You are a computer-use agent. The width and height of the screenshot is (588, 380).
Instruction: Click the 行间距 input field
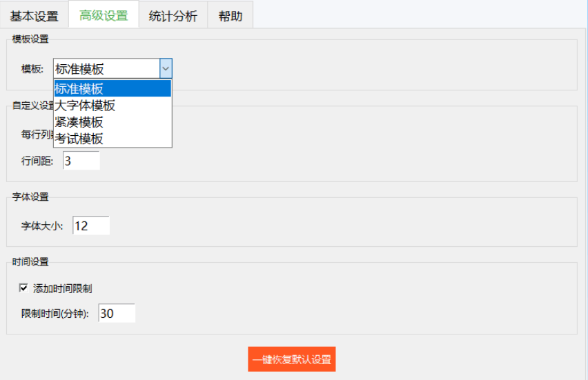(81, 161)
